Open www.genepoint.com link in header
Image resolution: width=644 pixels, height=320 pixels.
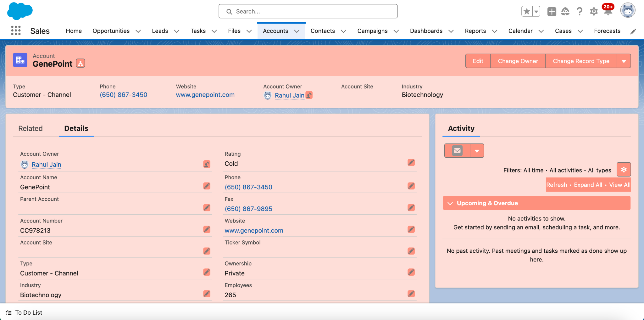click(x=205, y=95)
